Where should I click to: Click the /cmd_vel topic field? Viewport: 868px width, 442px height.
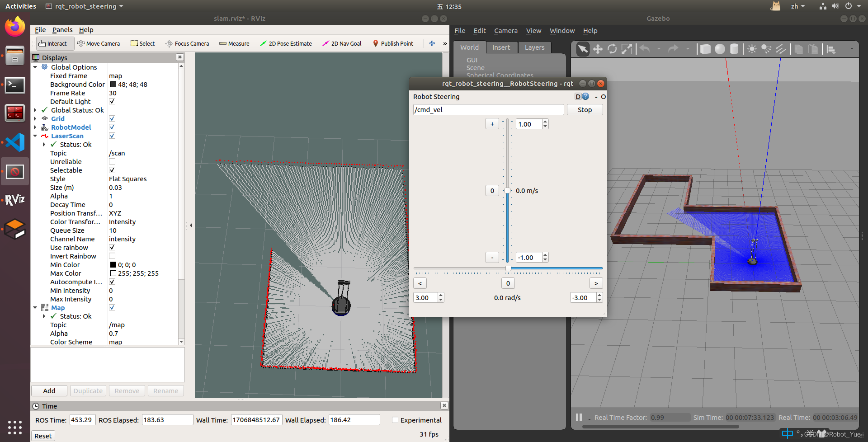coord(488,110)
